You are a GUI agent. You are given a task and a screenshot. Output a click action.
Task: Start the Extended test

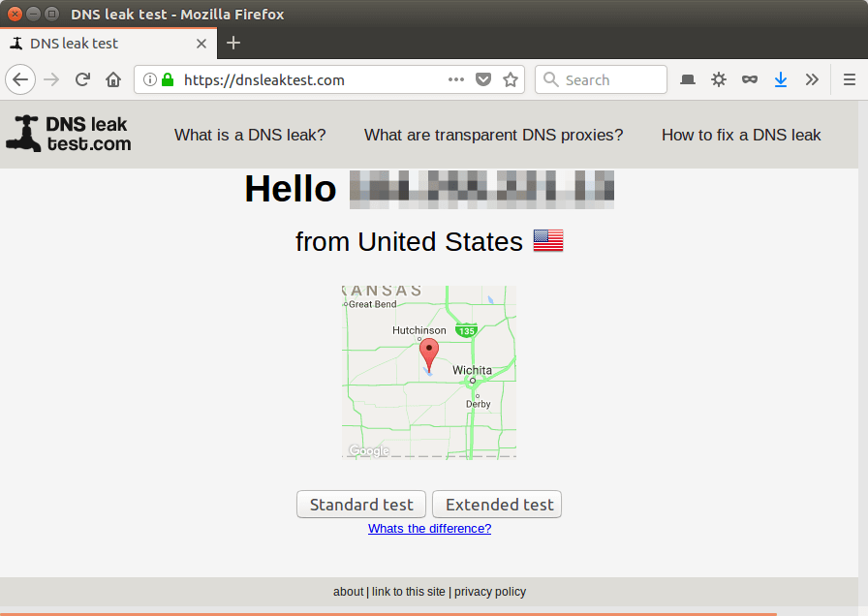497,505
